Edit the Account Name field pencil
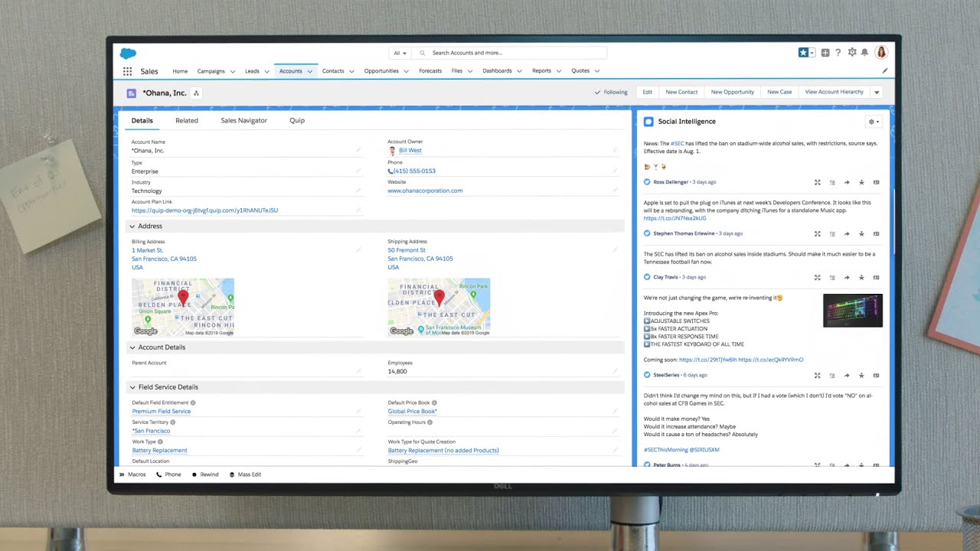Viewport: 980px width, 551px height. point(358,150)
